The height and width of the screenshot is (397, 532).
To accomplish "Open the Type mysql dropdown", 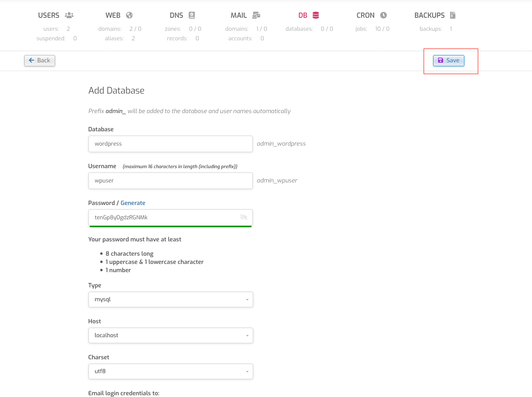I will tap(170, 299).
